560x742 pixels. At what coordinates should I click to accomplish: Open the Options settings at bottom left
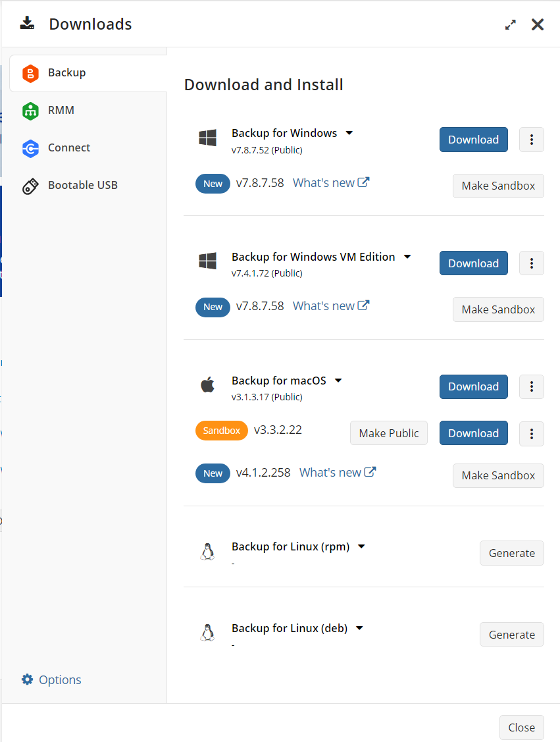[51, 679]
